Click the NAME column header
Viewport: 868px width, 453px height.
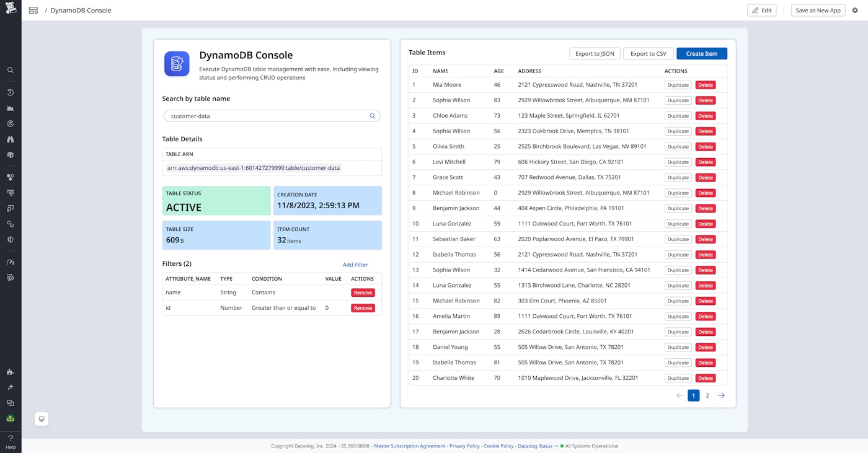(x=440, y=71)
